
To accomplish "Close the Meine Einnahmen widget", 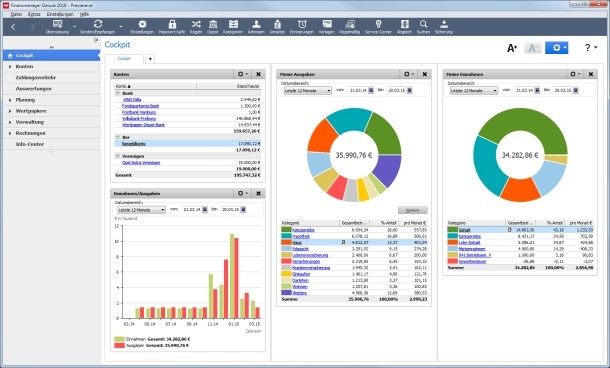I will [x=591, y=74].
